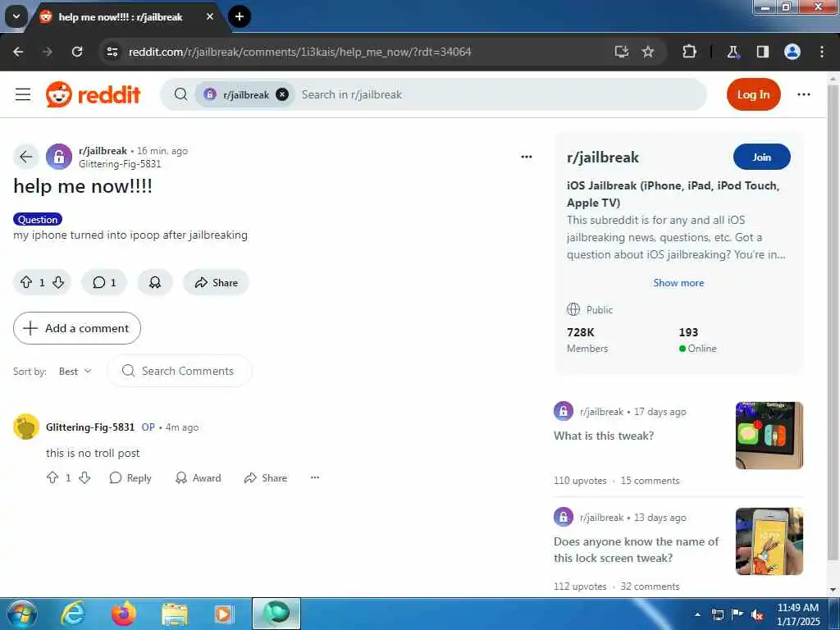Screen dimensions: 840x630
Task: Expand sidebar description with Show more
Action: [678, 283]
